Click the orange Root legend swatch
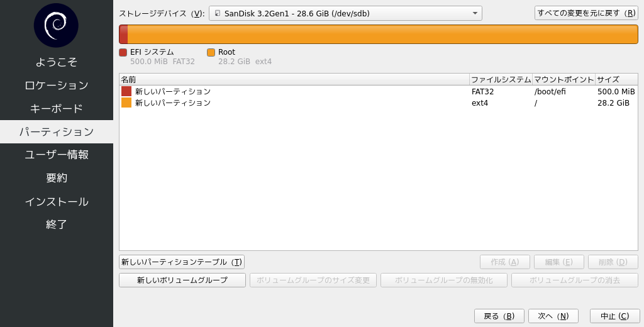This screenshot has width=644, height=327. click(211, 52)
